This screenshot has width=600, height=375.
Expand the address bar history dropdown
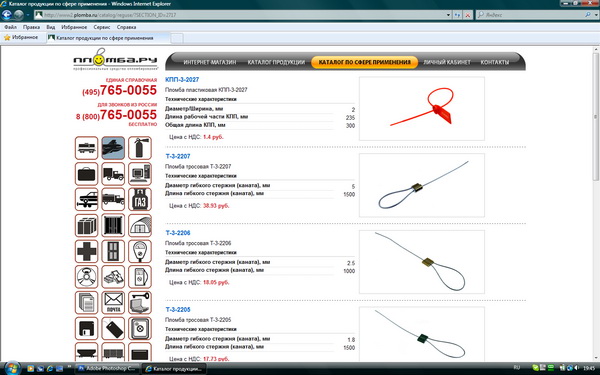pyautogui.click(x=448, y=15)
